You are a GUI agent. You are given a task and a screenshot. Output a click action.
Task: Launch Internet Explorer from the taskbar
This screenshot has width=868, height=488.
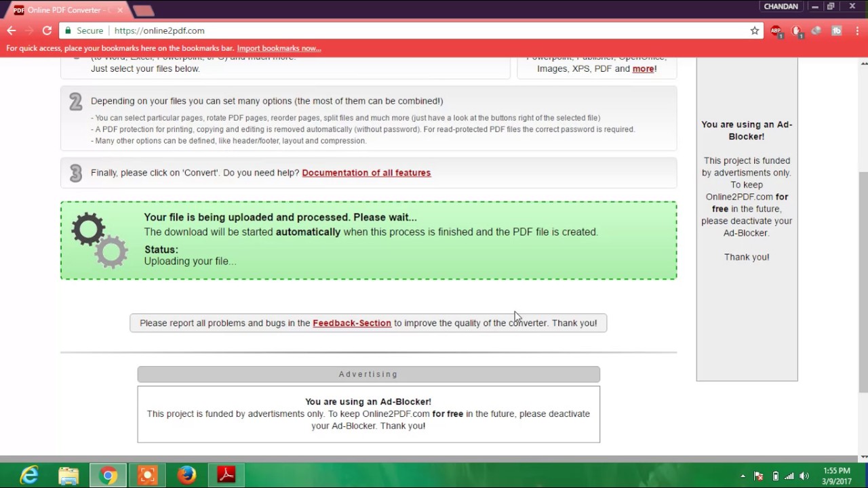(29, 475)
